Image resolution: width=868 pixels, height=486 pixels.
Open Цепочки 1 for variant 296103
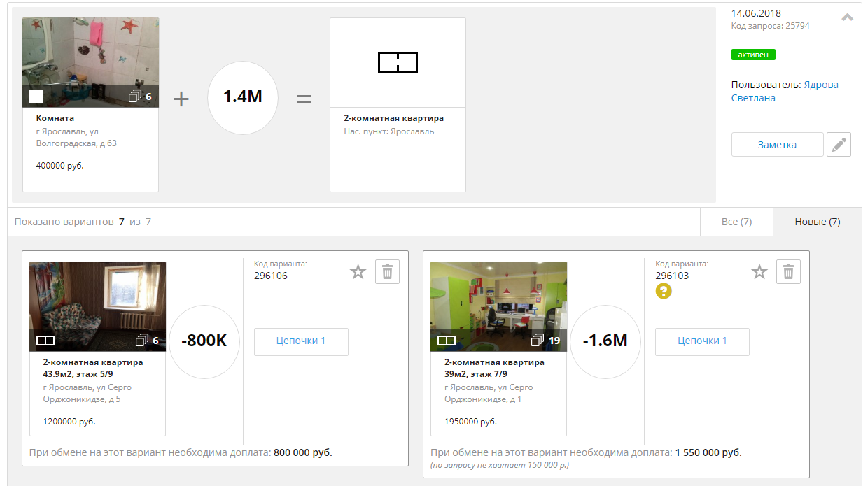[702, 341]
